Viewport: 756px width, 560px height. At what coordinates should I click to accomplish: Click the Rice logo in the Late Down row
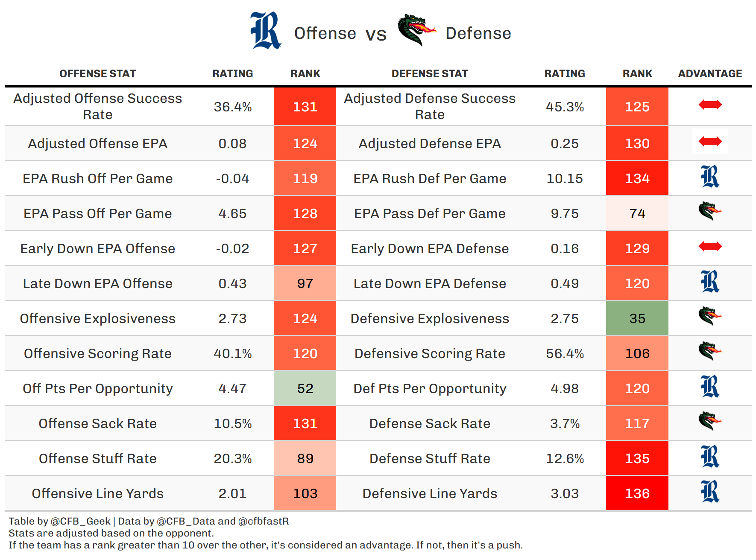pos(710,282)
